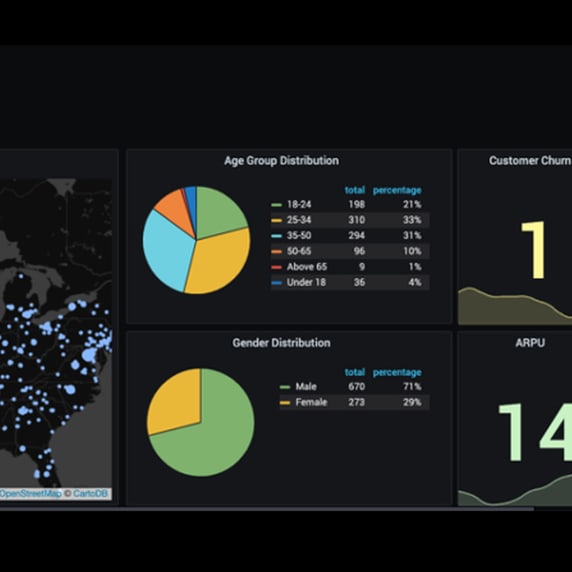The width and height of the screenshot is (572, 572).
Task: Click the green Male color swatch
Action: point(285,387)
